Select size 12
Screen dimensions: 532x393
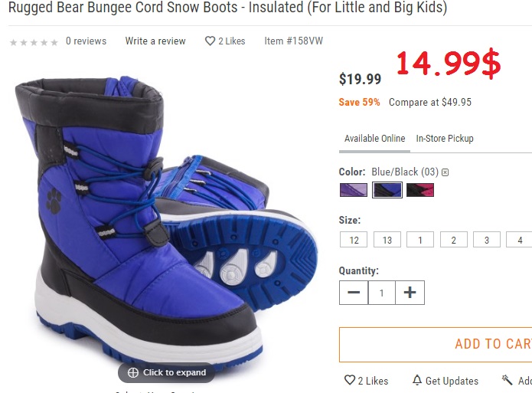[354, 240]
